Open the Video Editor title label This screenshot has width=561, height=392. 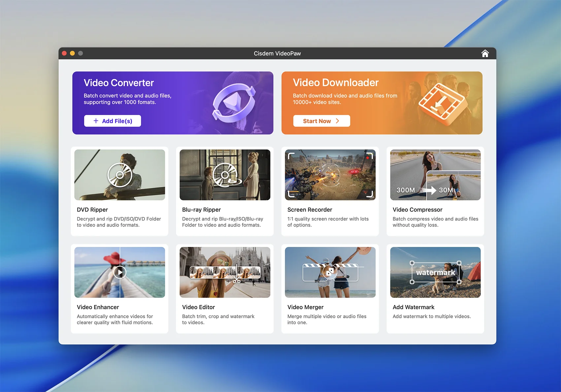pos(198,307)
